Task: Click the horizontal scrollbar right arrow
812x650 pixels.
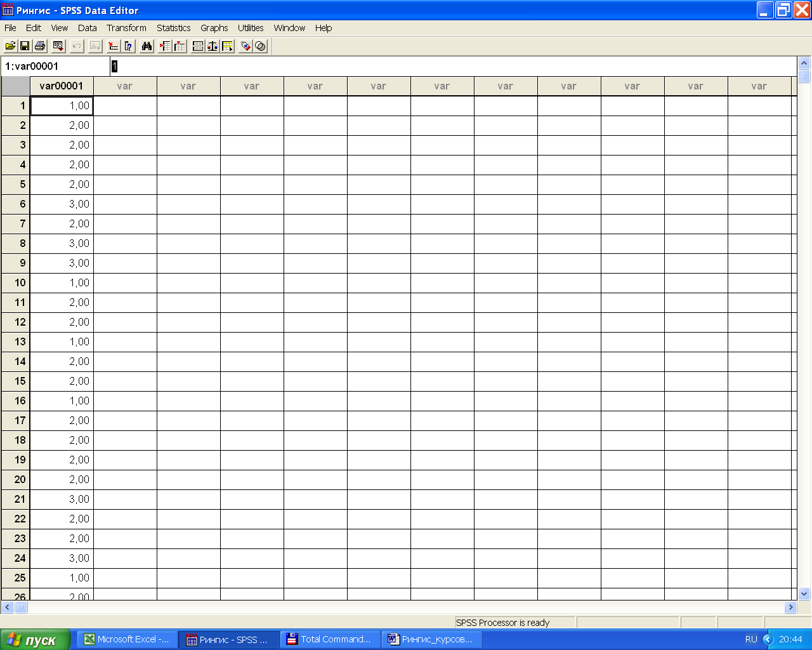Action: [x=790, y=607]
